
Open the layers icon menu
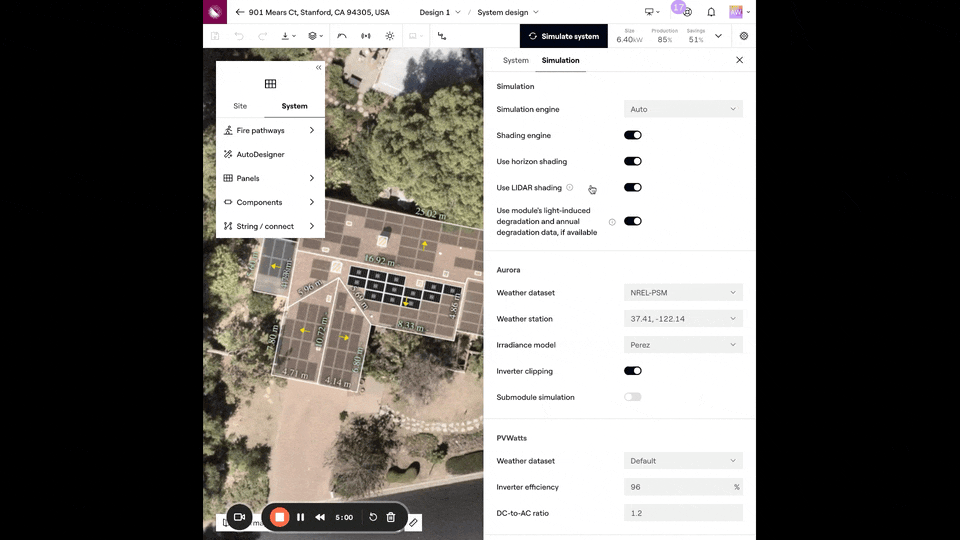(315, 36)
